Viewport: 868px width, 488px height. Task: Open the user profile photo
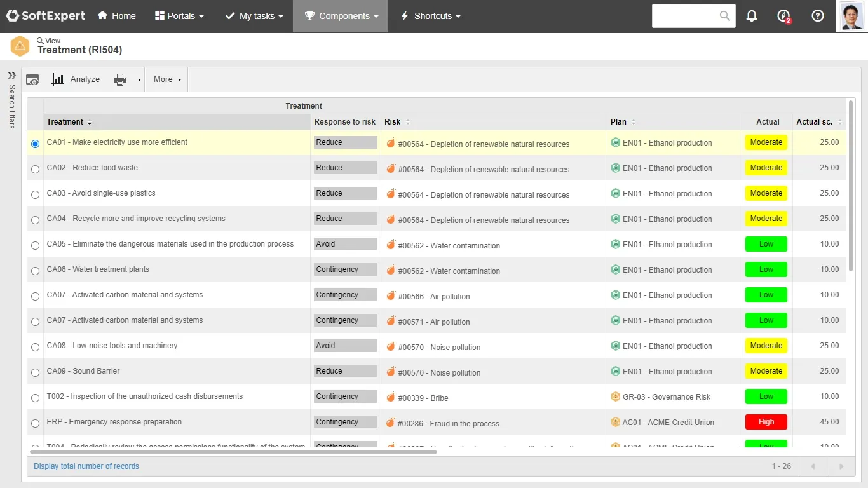[851, 16]
